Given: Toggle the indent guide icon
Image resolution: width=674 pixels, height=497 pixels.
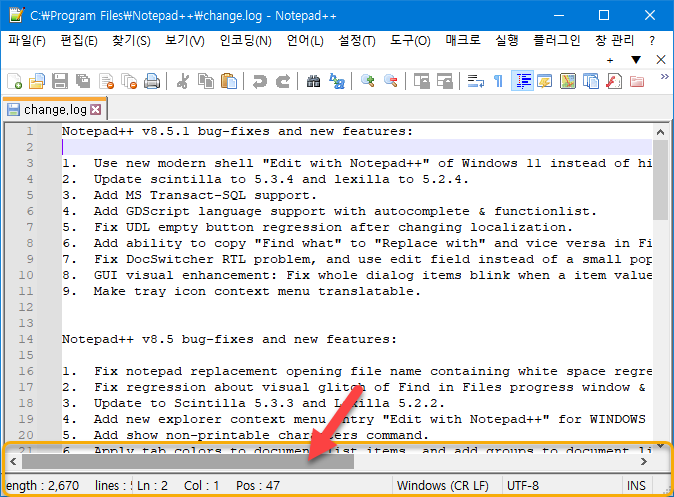Looking at the screenshot, I should click(522, 81).
